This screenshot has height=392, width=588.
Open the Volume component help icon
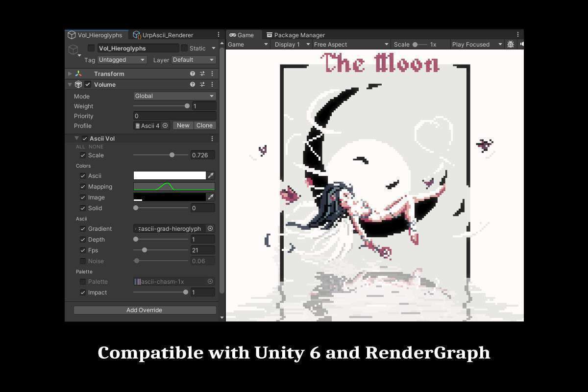[x=193, y=84]
